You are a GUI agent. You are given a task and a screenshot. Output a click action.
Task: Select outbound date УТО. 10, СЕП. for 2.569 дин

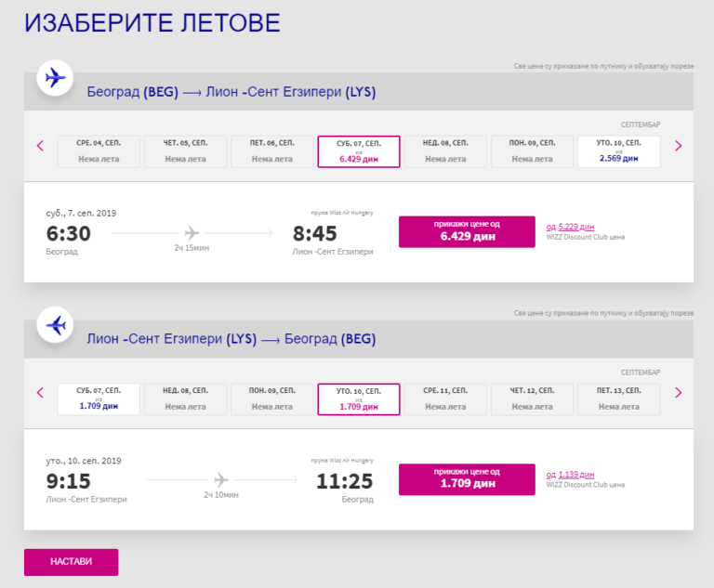[619, 151]
